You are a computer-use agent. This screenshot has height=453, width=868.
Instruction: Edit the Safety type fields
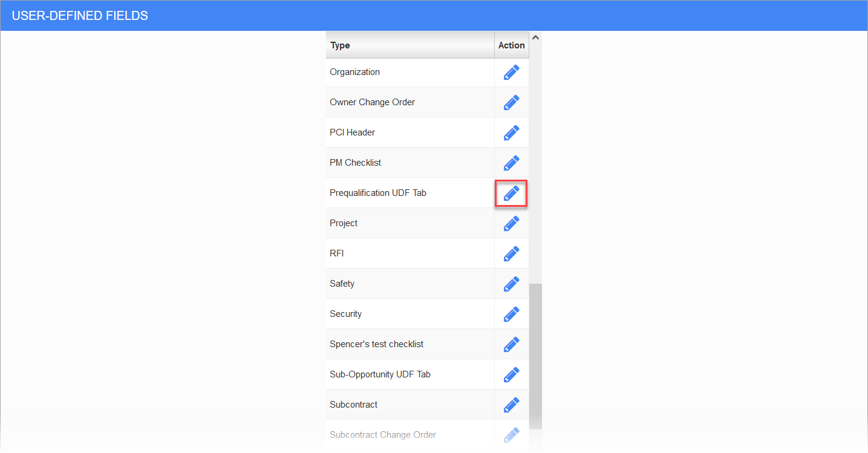click(511, 284)
